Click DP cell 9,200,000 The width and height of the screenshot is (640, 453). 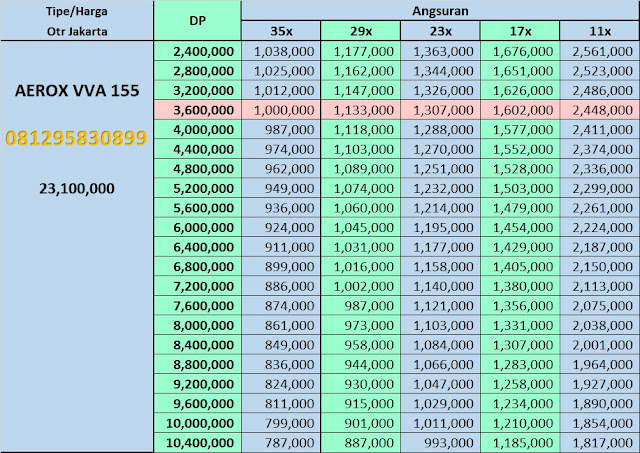pyautogui.click(x=198, y=384)
